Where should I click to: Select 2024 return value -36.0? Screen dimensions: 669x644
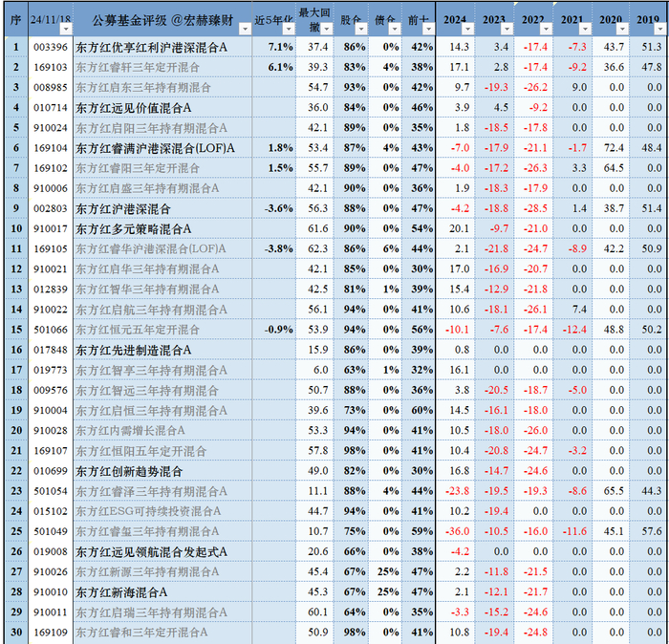[x=458, y=532]
